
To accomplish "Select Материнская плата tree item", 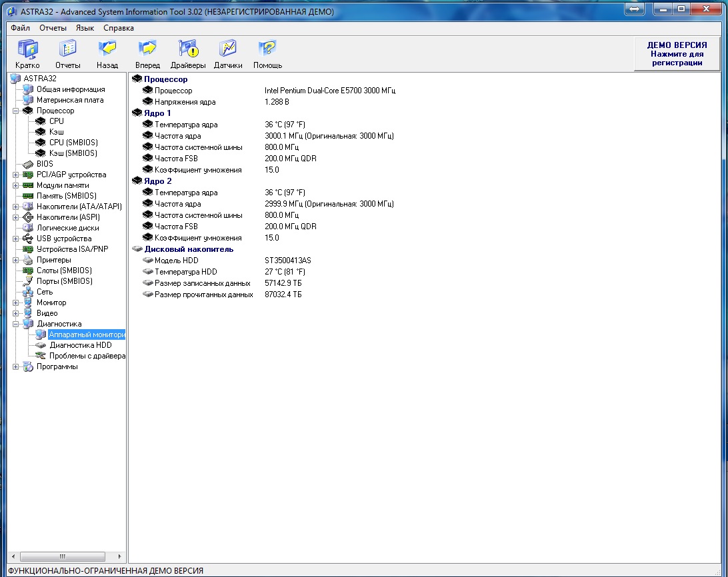I will point(70,100).
